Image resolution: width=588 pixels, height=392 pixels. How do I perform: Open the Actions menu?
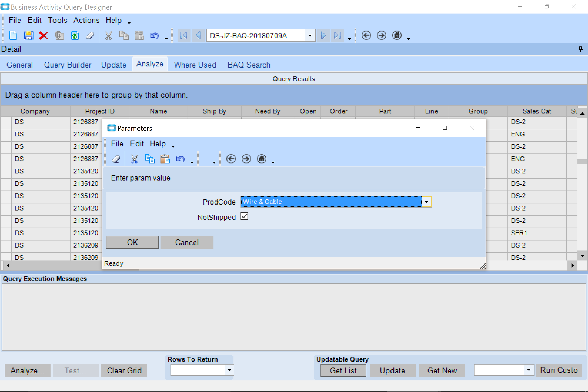(x=86, y=20)
